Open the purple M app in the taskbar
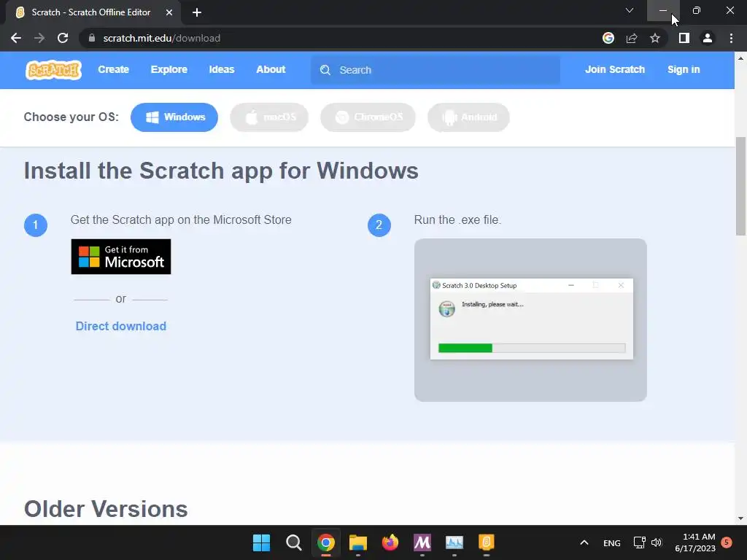Screen dimensions: 747x560 click(x=422, y=542)
